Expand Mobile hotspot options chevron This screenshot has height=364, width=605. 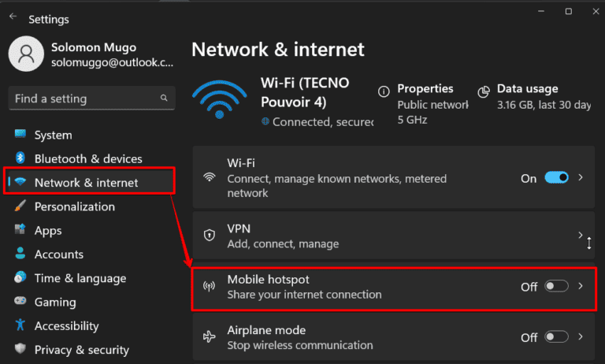tap(581, 287)
